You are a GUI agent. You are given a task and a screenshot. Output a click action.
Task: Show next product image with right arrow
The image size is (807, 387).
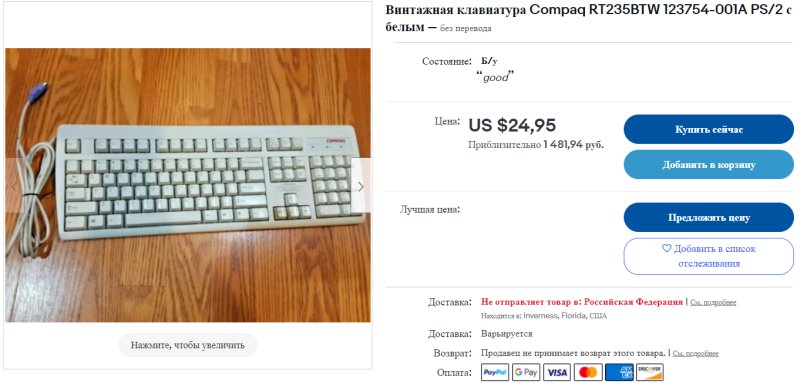(361, 186)
